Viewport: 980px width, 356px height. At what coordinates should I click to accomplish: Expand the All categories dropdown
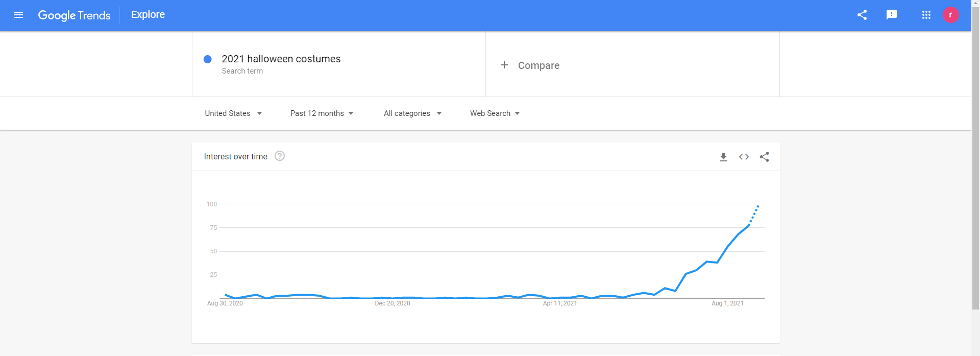(412, 113)
